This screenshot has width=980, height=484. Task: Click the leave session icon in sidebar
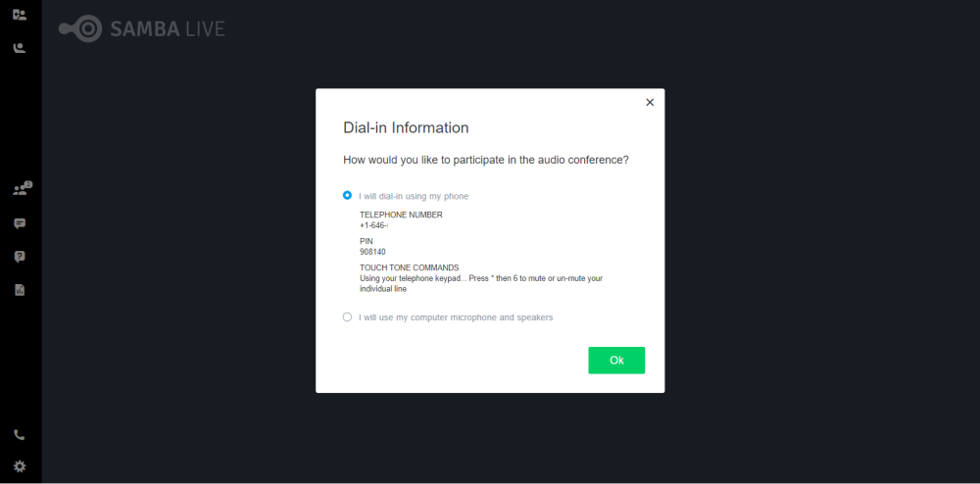click(x=20, y=15)
